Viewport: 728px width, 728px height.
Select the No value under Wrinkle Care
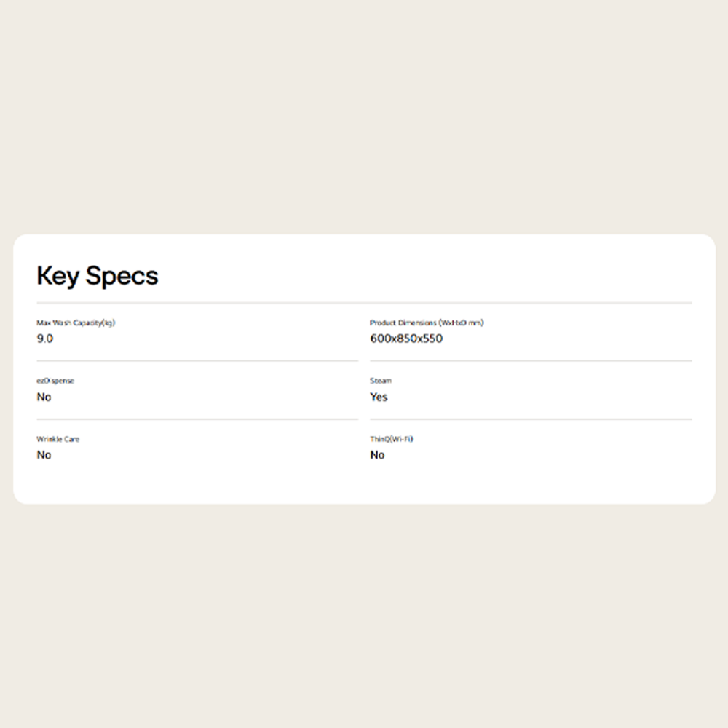point(44,455)
